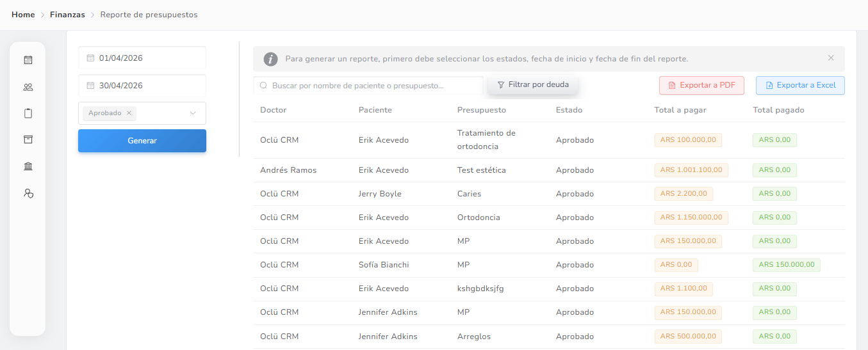Click the Arreglos budget cell
Screen dimensions: 868x350
pyautogui.click(x=474, y=337)
